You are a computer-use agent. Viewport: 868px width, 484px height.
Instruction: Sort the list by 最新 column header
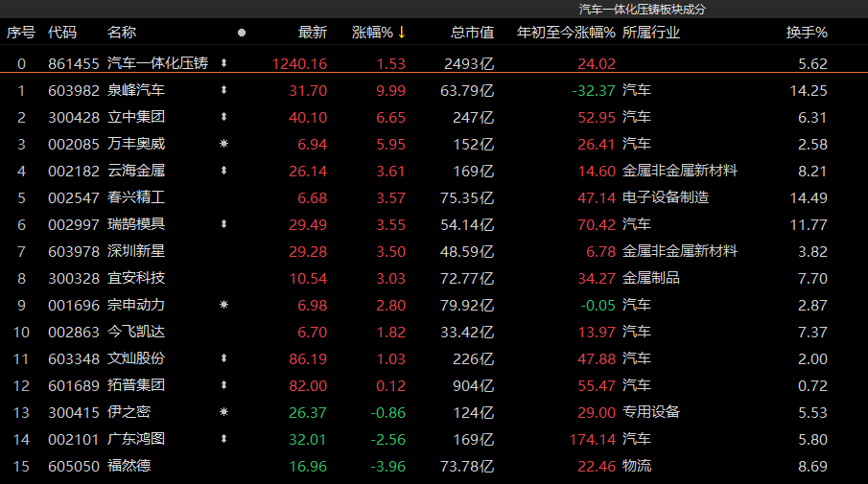tap(312, 33)
